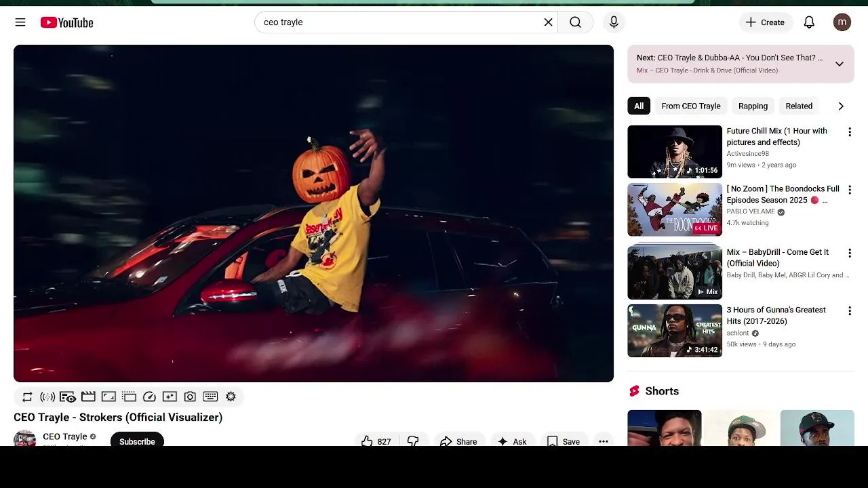Open The Boondocks live thumbnail
This screenshot has height=488, width=868.
coord(675,209)
